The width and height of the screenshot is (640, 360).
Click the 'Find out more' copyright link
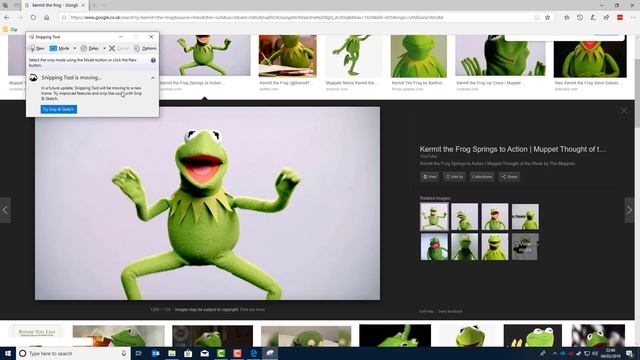(252, 310)
